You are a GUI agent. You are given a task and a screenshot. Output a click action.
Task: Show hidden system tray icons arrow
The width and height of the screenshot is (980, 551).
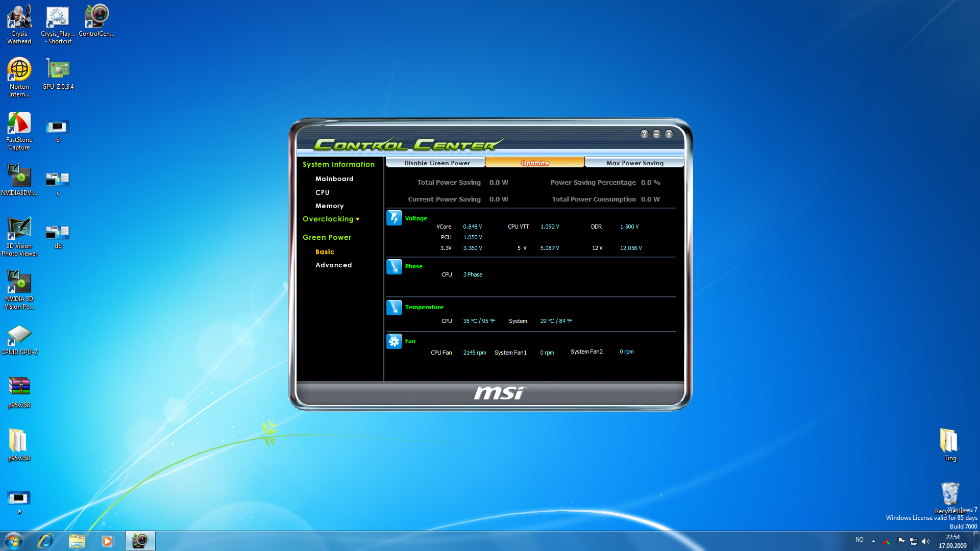pyautogui.click(x=873, y=541)
